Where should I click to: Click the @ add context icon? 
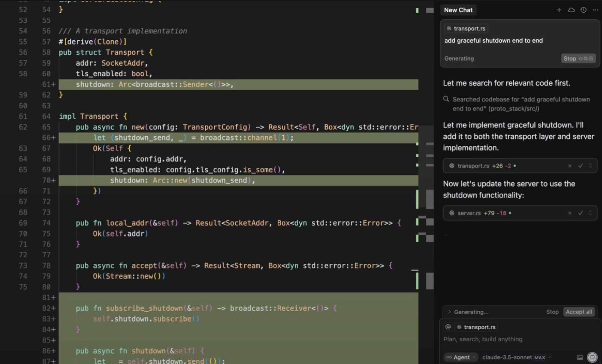448,327
